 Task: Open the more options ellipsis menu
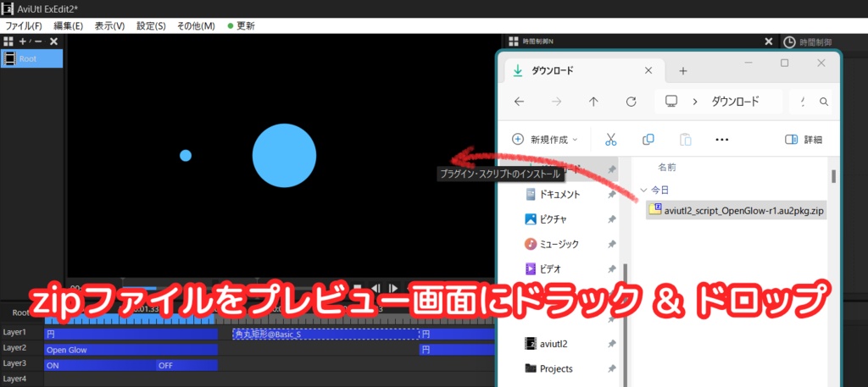[722, 140]
